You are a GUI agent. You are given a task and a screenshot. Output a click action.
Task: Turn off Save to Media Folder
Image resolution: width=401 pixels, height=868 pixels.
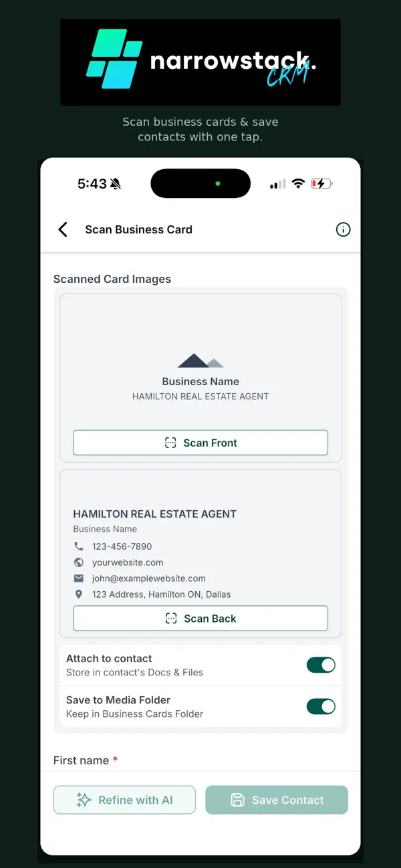(321, 706)
